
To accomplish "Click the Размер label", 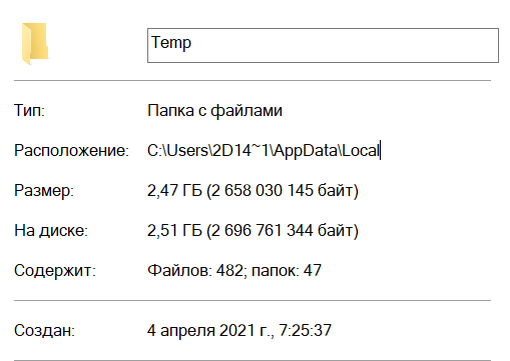I will (44, 191).
